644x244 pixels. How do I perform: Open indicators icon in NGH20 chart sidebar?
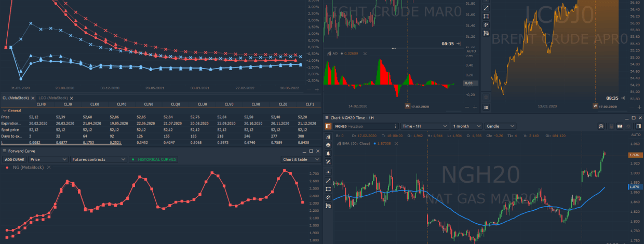point(328,137)
